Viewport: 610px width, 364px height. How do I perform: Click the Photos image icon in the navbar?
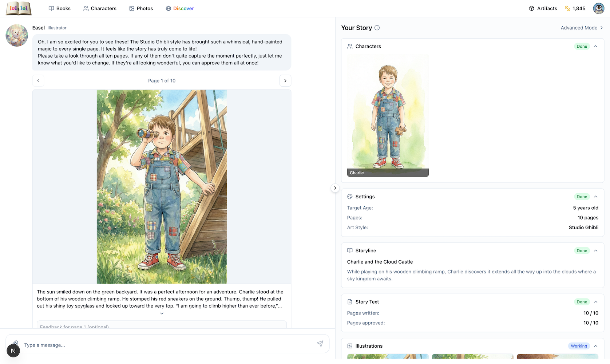click(x=131, y=8)
